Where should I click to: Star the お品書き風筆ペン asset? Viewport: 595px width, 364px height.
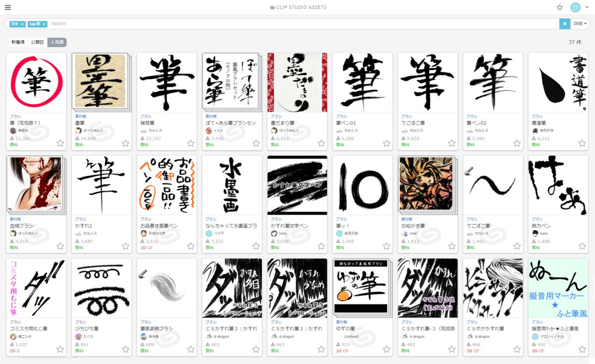point(191,246)
